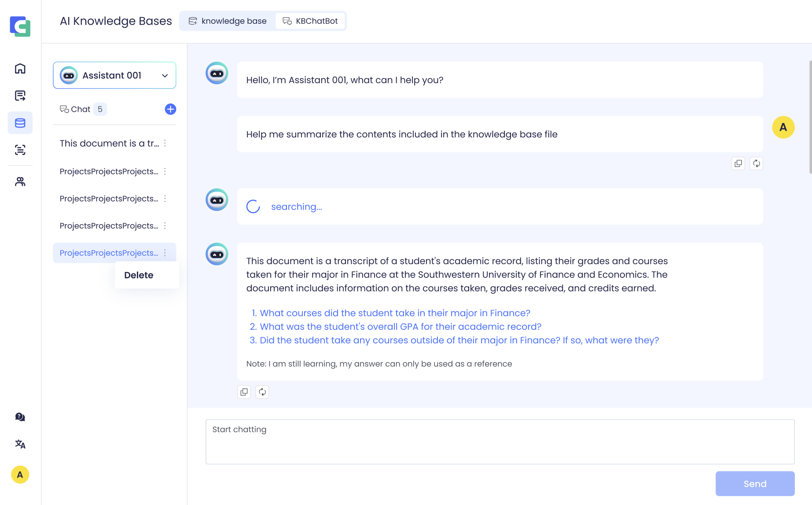Select the KBChatBot tab
This screenshot has height=505, width=812.
click(310, 21)
